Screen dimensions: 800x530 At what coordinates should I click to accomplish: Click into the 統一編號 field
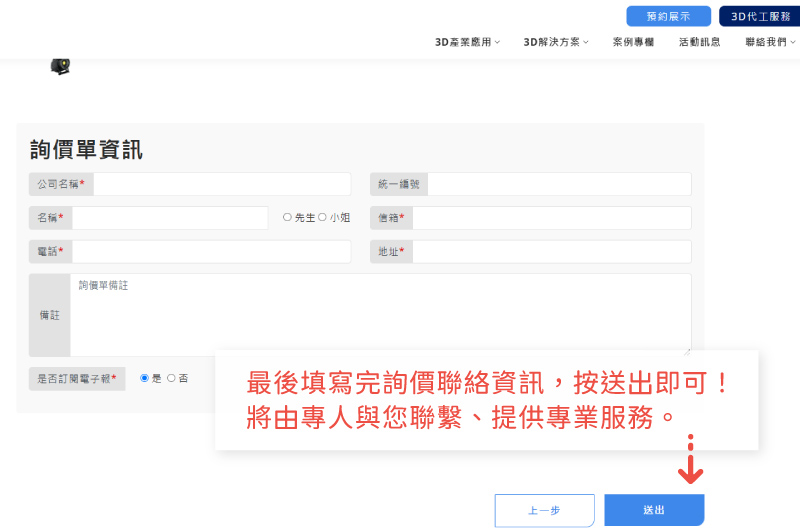click(559, 184)
